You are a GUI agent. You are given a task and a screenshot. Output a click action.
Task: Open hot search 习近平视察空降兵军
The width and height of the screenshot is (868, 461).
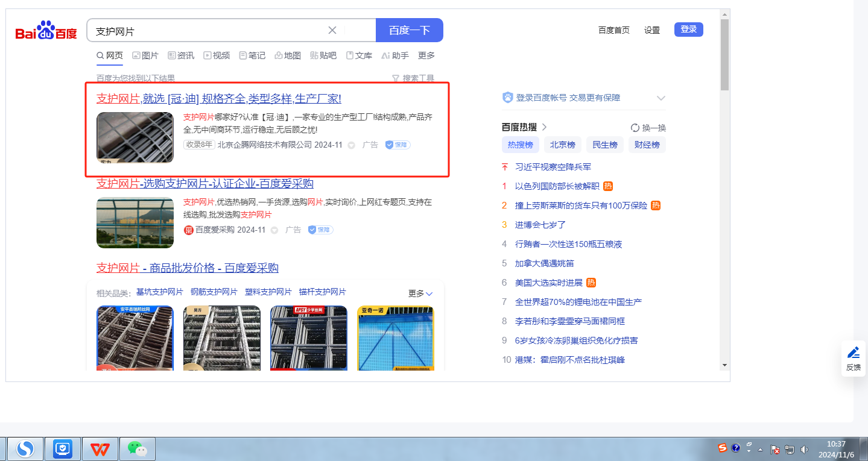(x=553, y=167)
